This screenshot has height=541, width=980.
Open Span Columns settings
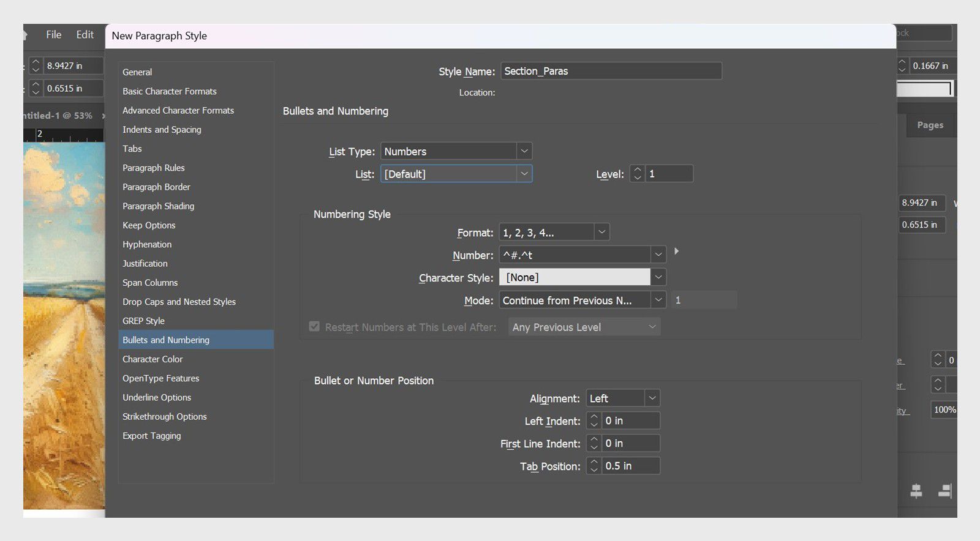click(x=195, y=283)
